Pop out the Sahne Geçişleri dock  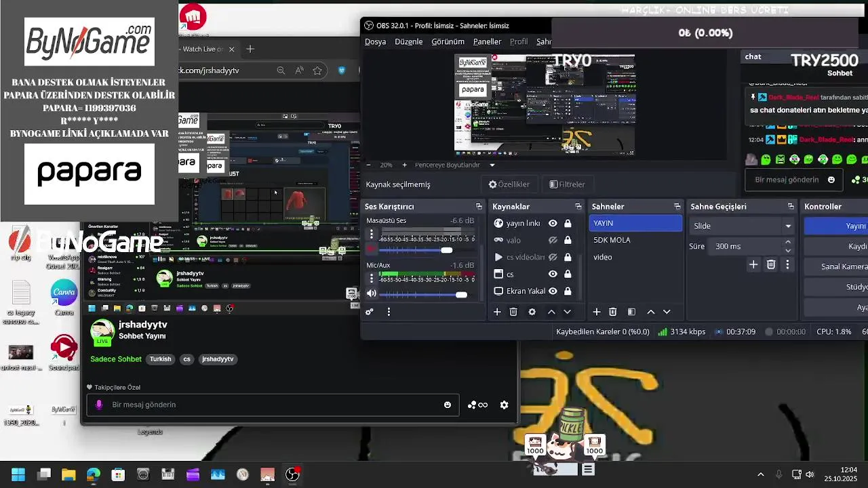click(x=791, y=207)
